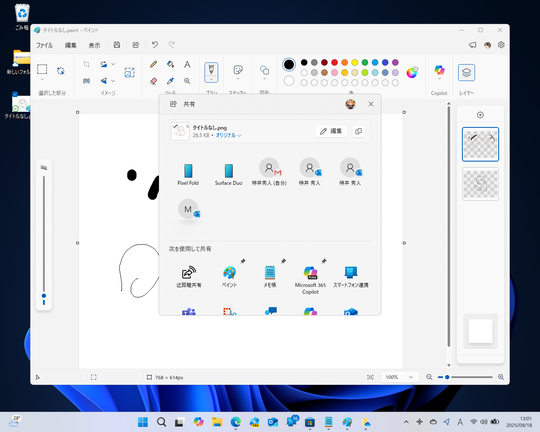Screen dimensions: 540x432
Task: Open the zoom percentage dropdown
Action: [x=399, y=377]
